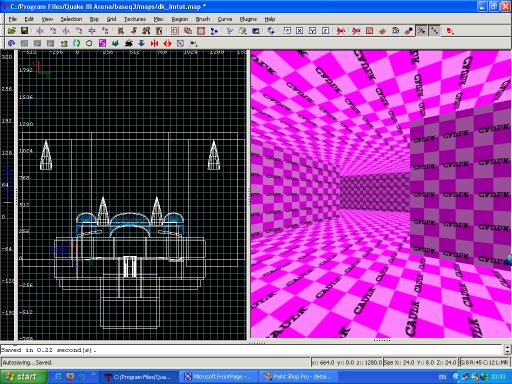The image size is (512, 384).
Task: Save the map using the floppy disk icon
Action: [24, 31]
